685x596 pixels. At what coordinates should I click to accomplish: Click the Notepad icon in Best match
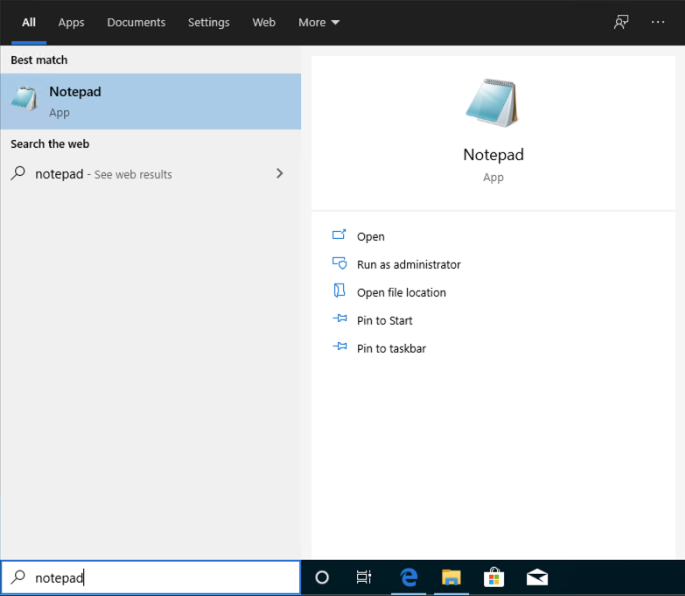(x=24, y=99)
